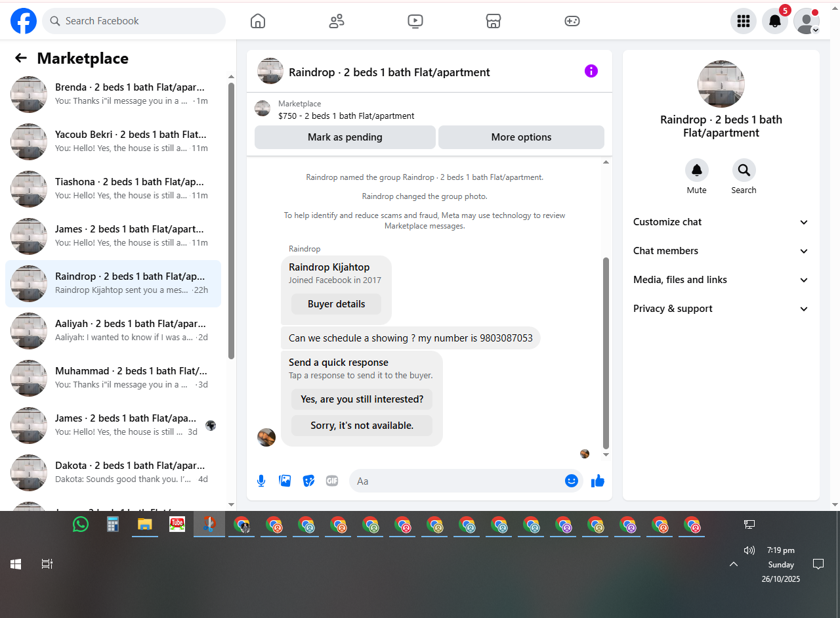840x618 pixels.
Task: Attach a photo with the image icon
Action: [285, 481]
